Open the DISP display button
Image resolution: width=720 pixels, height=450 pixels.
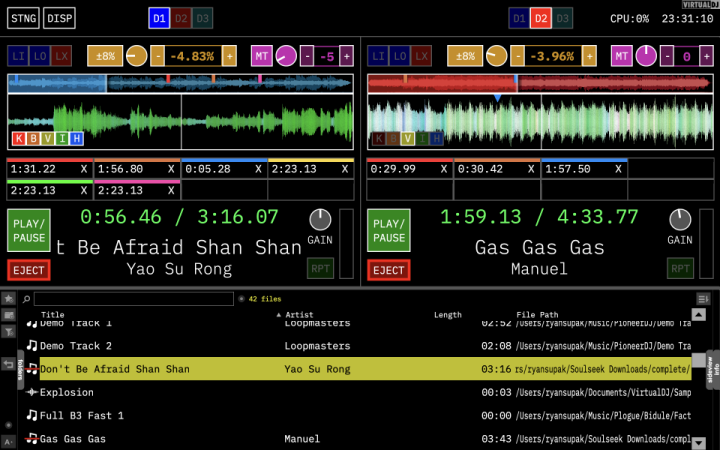(x=59, y=18)
